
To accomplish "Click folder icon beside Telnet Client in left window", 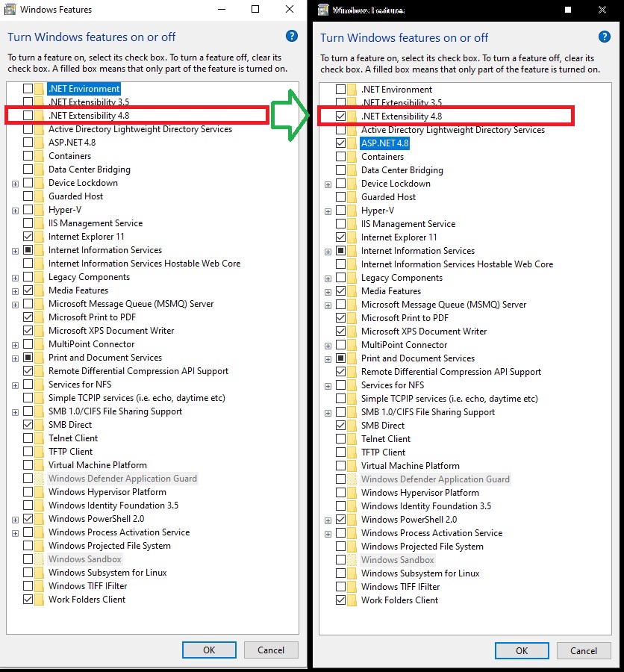I will (x=39, y=438).
